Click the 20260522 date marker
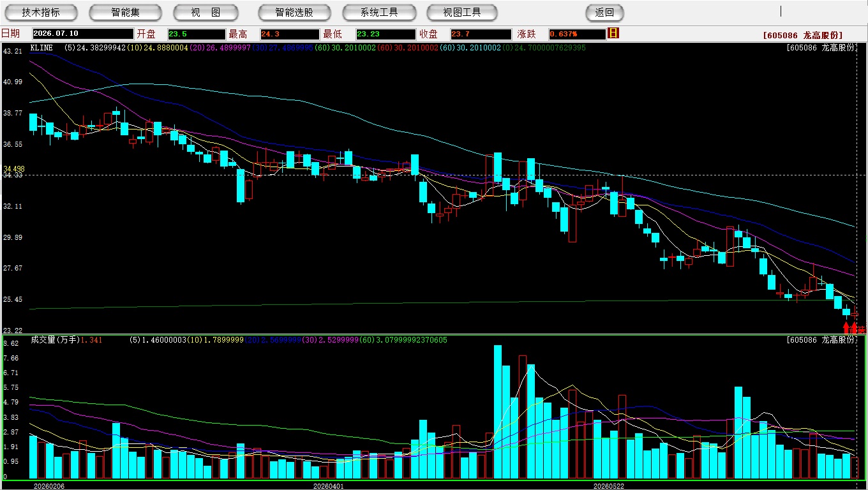 [x=609, y=486]
